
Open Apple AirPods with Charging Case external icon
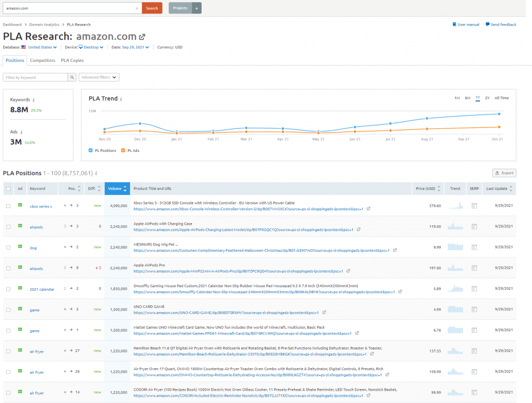pyautogui.click(x=358, y=229)
